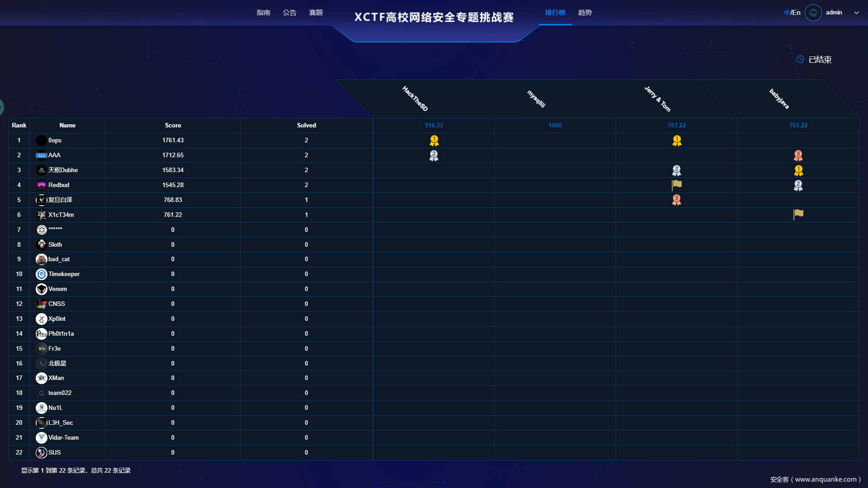Click Redbud flag icon under Jerry & Tom
868x488 pixels.
point(677,185)
